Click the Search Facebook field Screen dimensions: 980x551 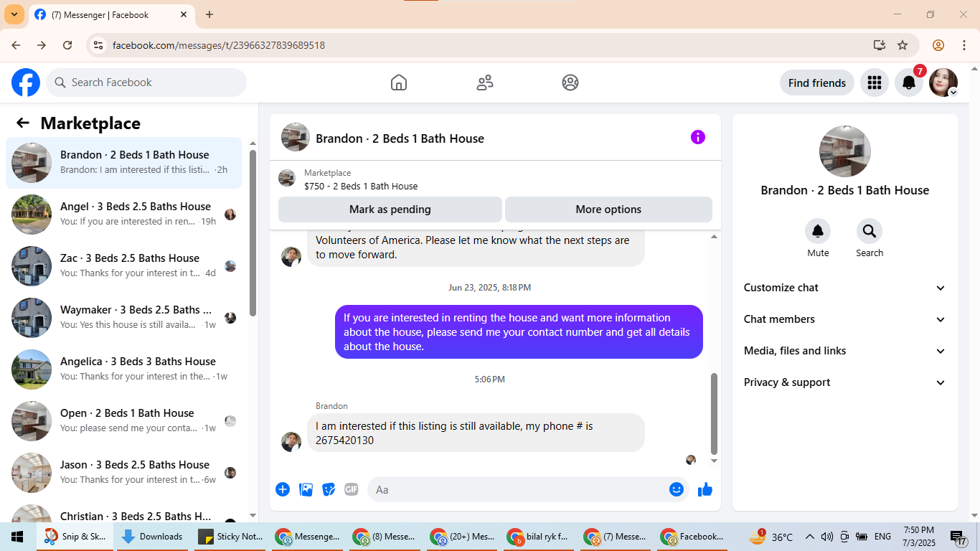[x=146, y=83]
